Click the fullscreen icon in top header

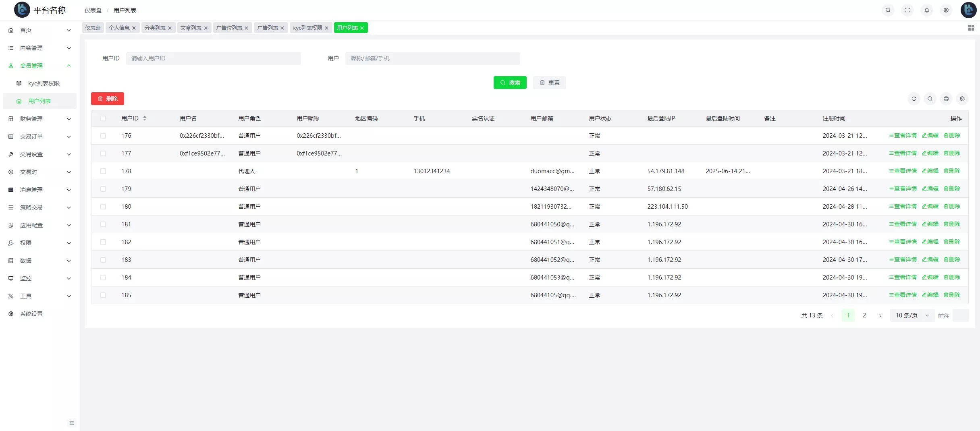point(907,10)
